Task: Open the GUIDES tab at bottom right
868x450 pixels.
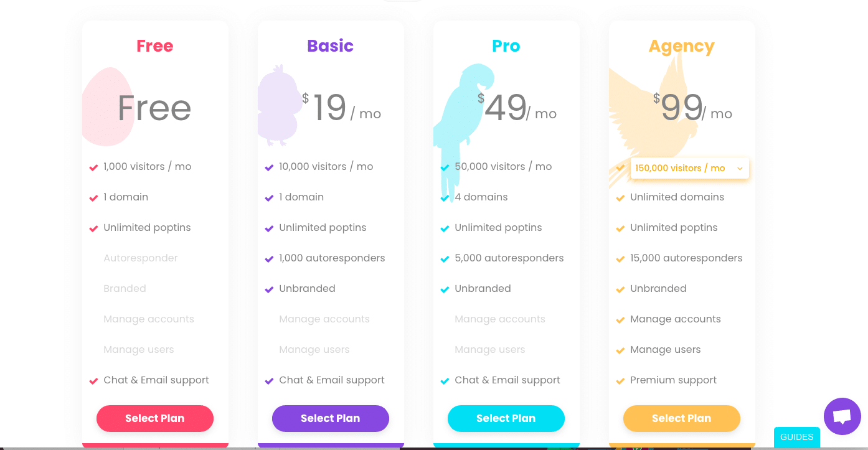Action: pyautogui.click(x=796, y=437)
